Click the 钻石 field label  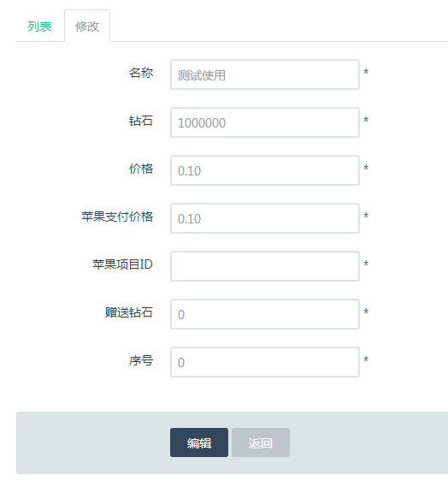point(141,121)
